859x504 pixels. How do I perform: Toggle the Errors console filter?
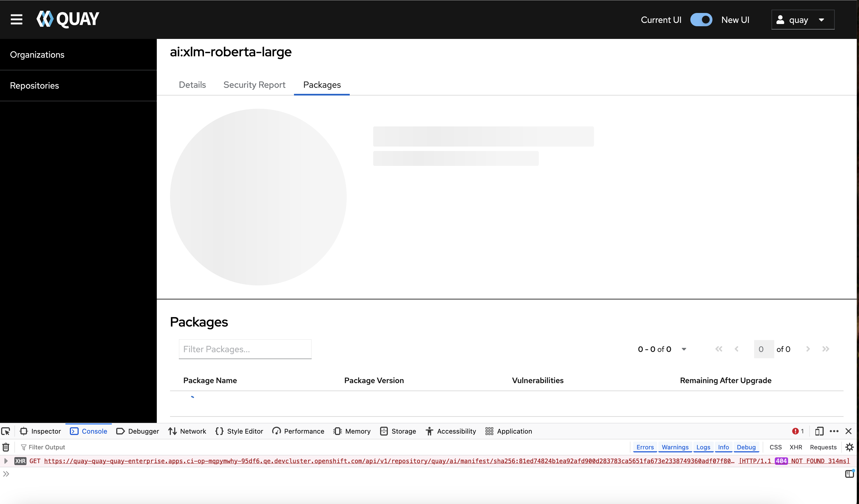[645, 447]
